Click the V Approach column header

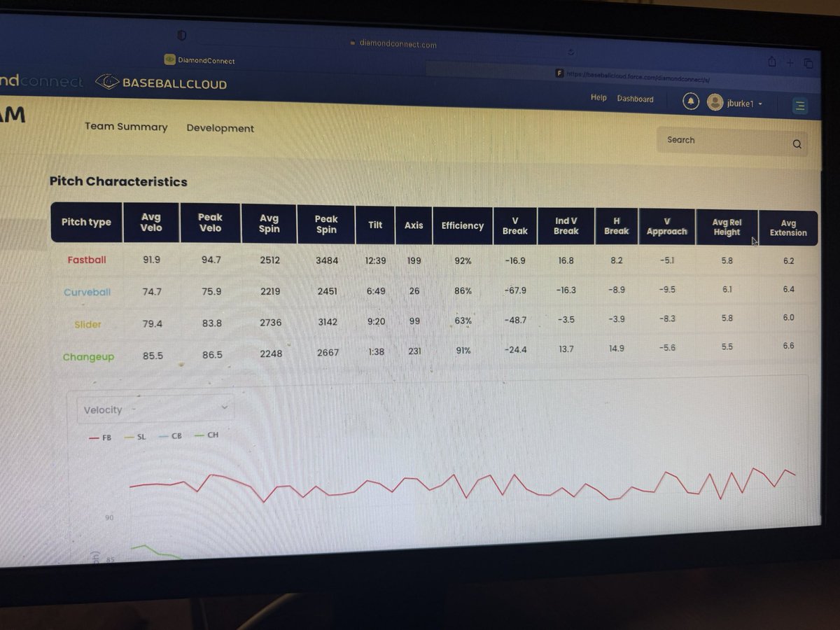click(x=667, y=226)
